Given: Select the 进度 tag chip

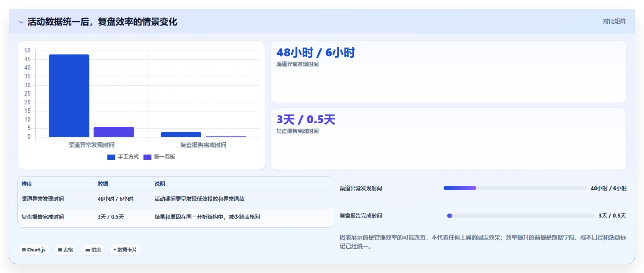Looking at the screenshot, I should coord(93,250).
